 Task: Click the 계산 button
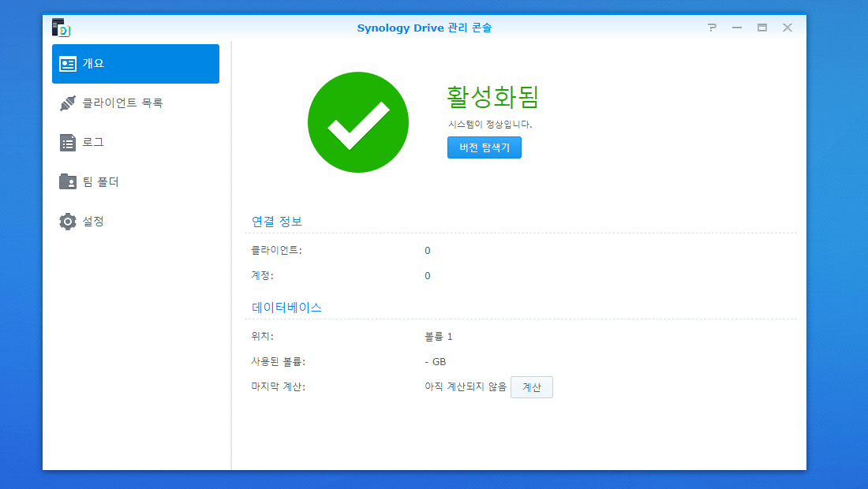531,387
